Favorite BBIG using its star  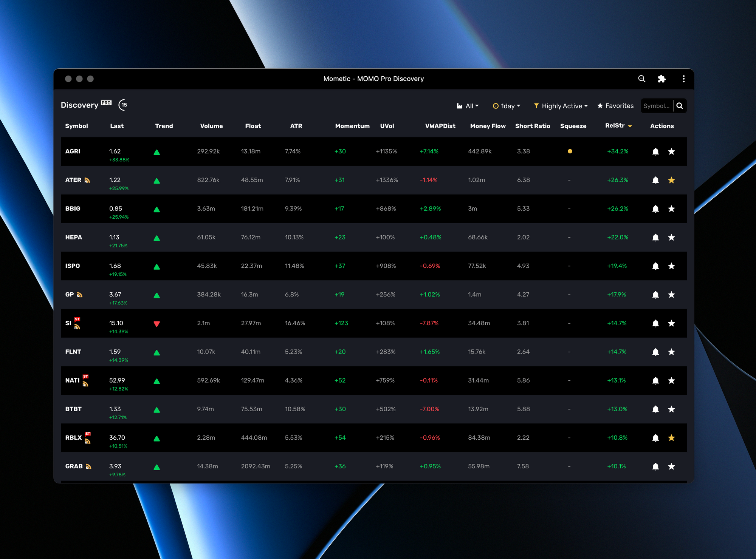(671, 209)
